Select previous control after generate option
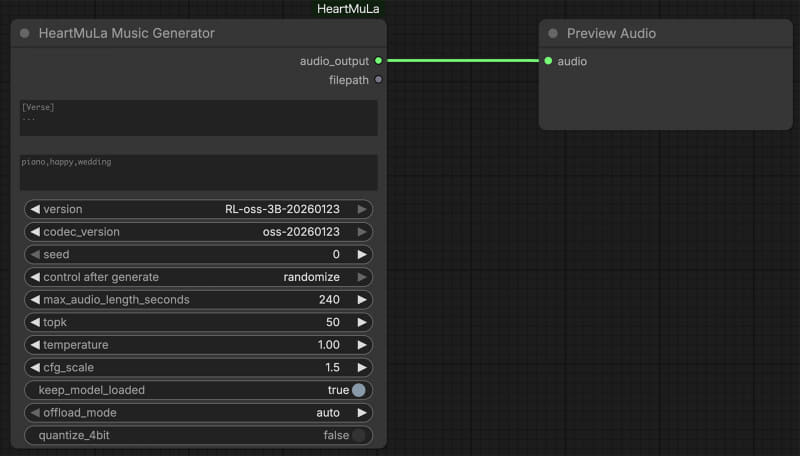The width and height of the screenshot is (800, 456). pyautogui.click(x=35, y=277)
